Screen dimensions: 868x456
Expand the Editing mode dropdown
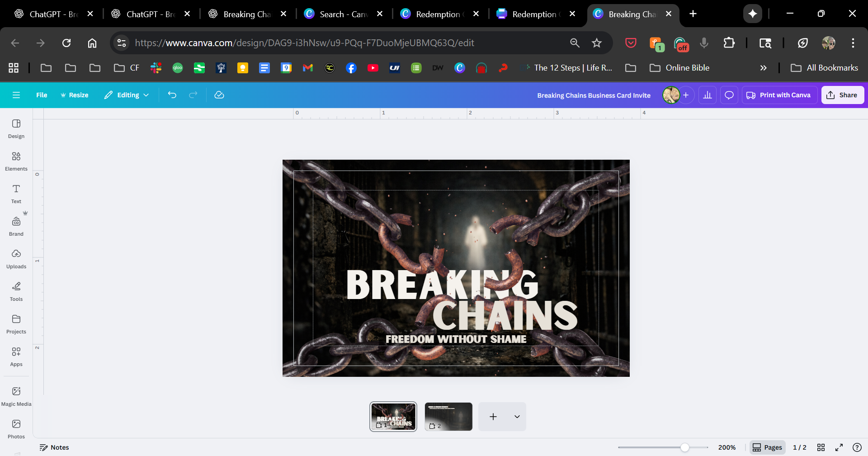[x=127, y=95]
